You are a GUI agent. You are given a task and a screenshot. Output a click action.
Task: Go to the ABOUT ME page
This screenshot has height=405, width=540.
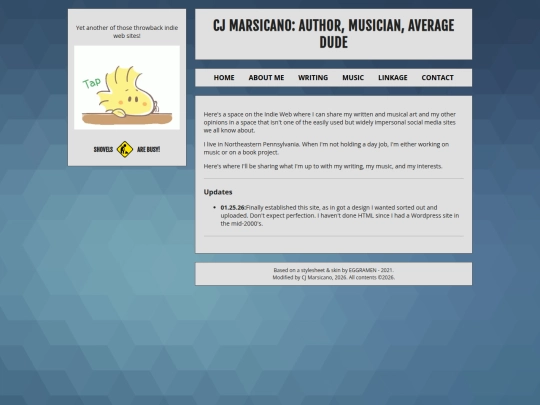[x=266, y=78]
